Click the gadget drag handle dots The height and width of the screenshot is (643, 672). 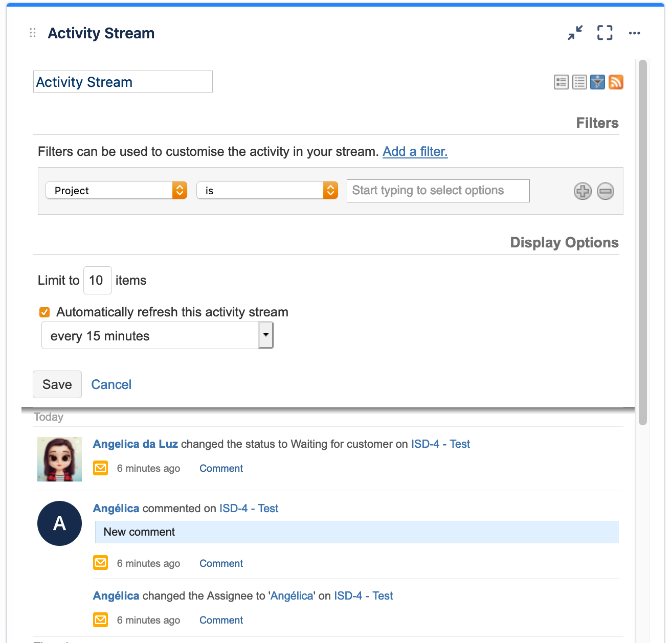32,32
